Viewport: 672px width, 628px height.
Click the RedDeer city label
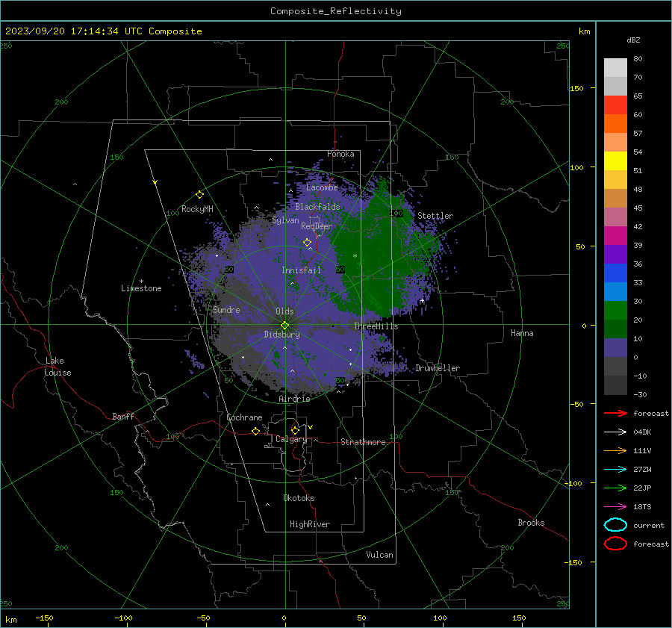coord(317,226)
